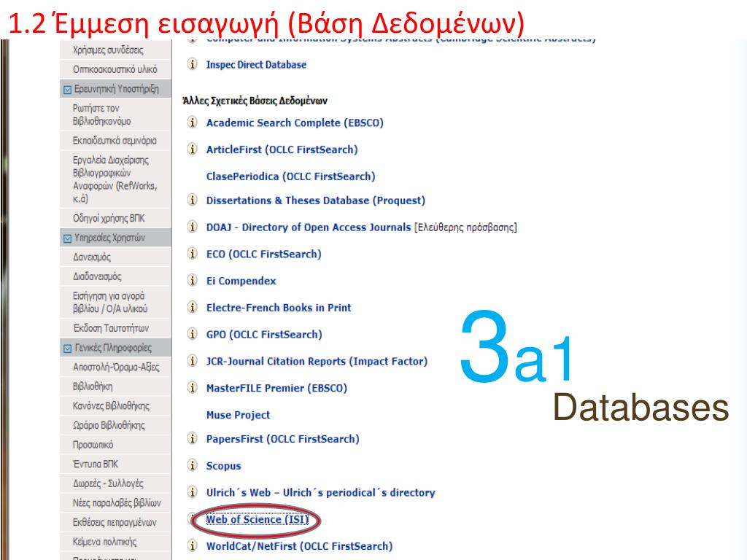Click info icon beside Ulrich's Web
This screenshot has height=560, width=747.
coord(192,491)
